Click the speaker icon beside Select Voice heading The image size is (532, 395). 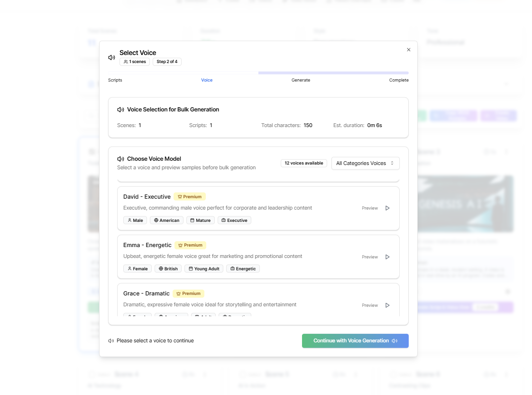(x=111, y=57)
